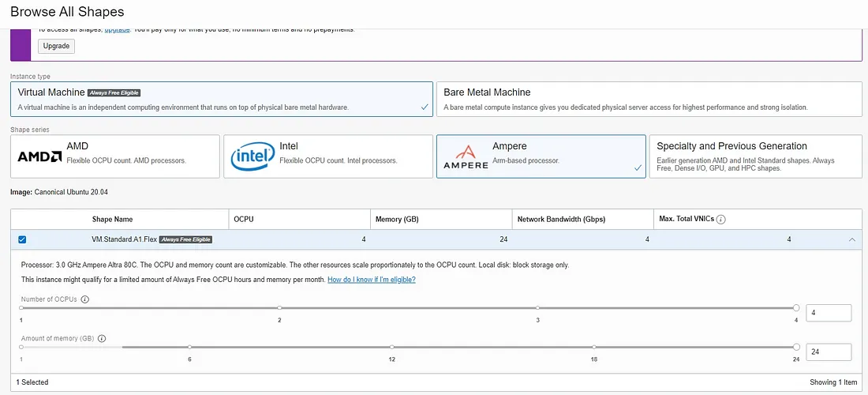Set OCPU slider to the 1 tick
This screenshot has height=395, width=868.
click(x=21, y=307)
